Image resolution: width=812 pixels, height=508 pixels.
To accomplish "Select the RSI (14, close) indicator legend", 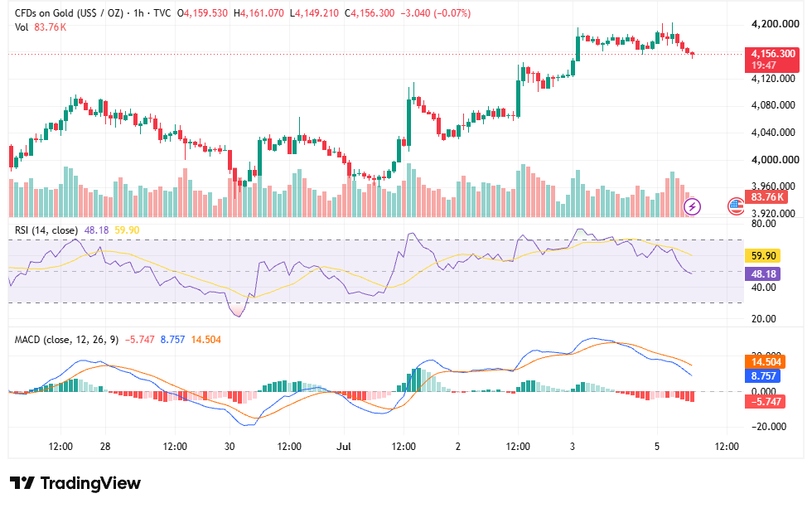I will coord(46,230).
